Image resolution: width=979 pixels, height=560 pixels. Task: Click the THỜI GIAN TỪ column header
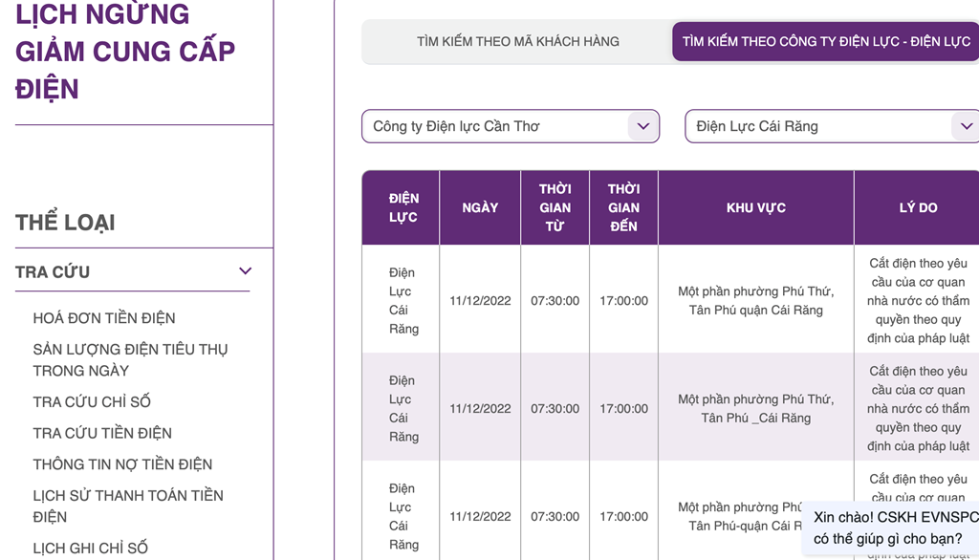[555, 207]
